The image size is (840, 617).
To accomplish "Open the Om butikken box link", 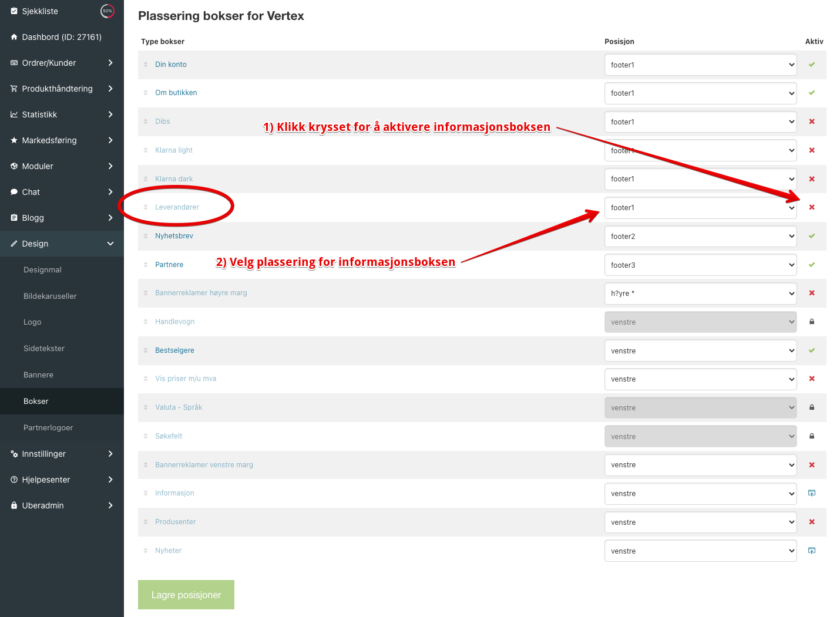I will 176,93.
